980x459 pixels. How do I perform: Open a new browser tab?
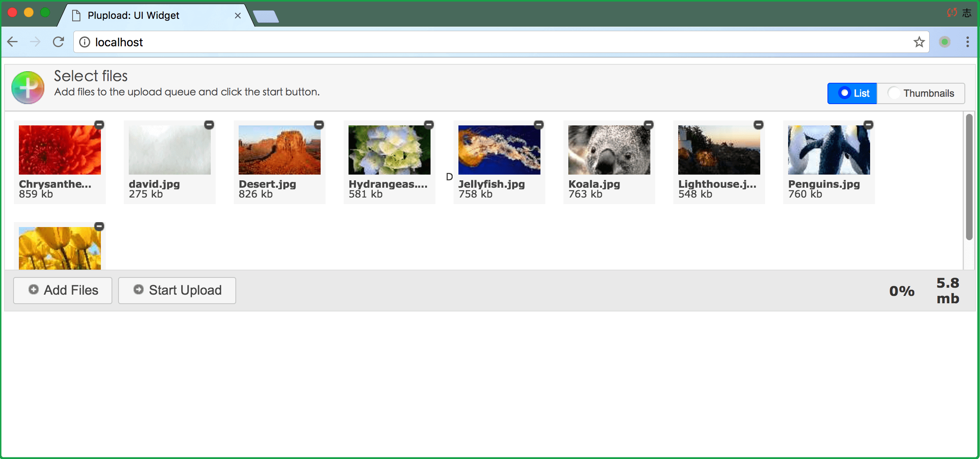266,16
